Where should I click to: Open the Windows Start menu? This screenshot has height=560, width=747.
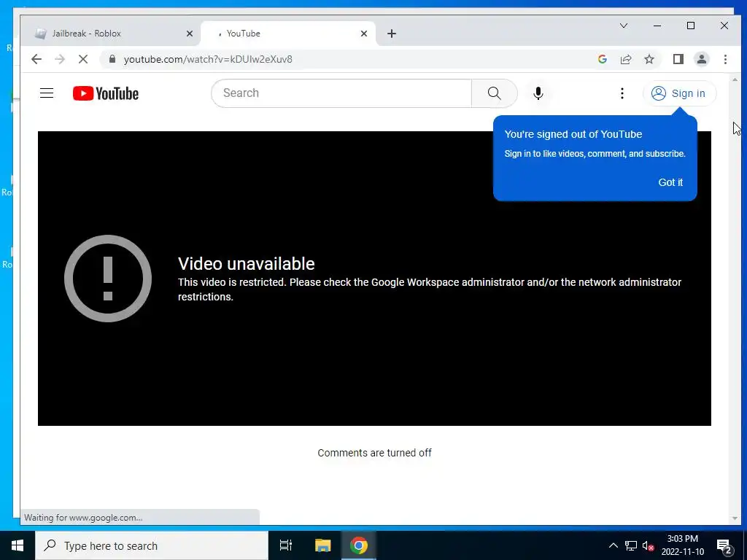click(x=18, y=545)
